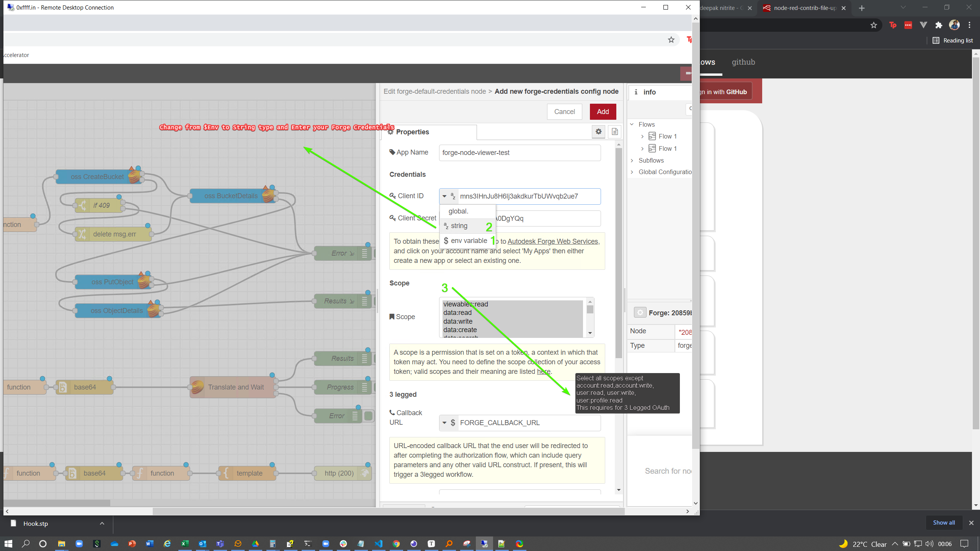This screenshot has width=980, height=551.
Task: Collapse the Flows tree section
Action: [632, 124]
